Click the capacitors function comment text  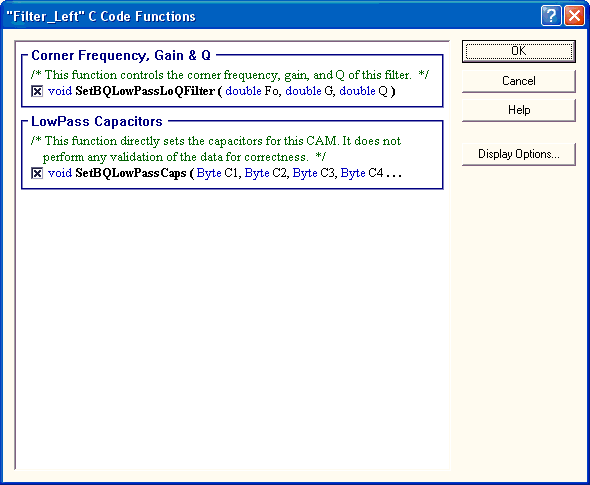[x=216, y=149]
